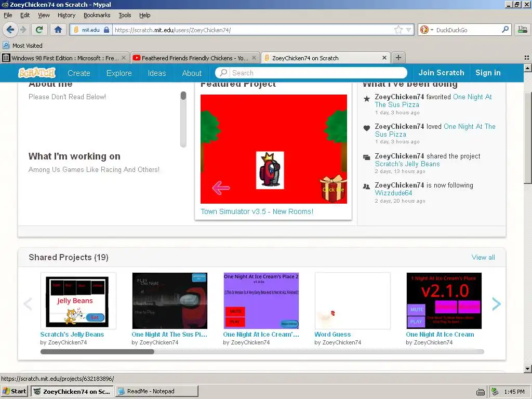Click the shared projects horizontal scrollbar
Screen dimensions: 532x399
pos(262,352)
